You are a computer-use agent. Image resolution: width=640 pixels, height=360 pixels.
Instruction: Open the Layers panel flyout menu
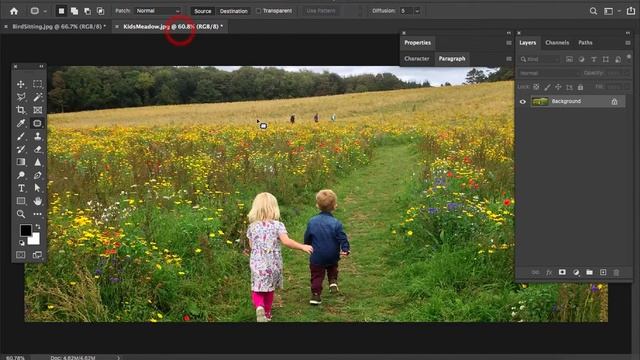point(628,43)
